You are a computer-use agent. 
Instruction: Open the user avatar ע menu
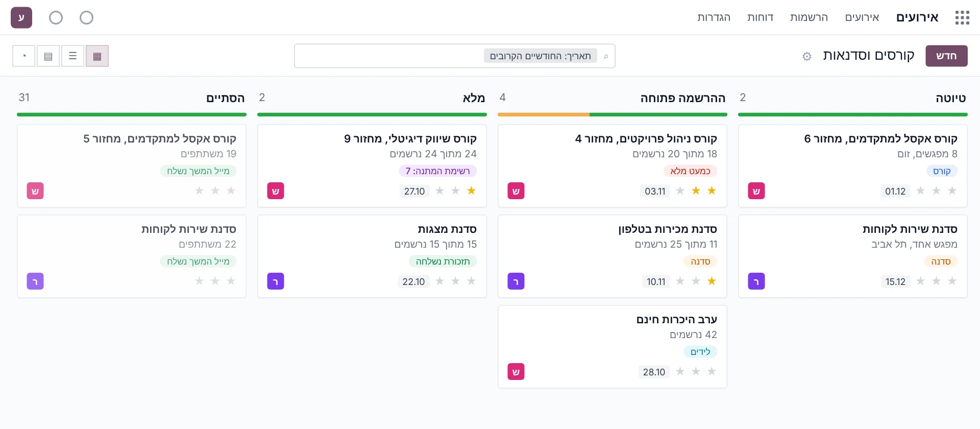click(x=21, y=18)
